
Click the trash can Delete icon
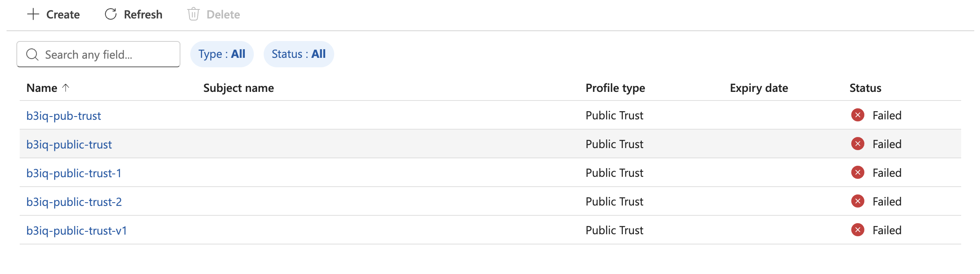194,14
